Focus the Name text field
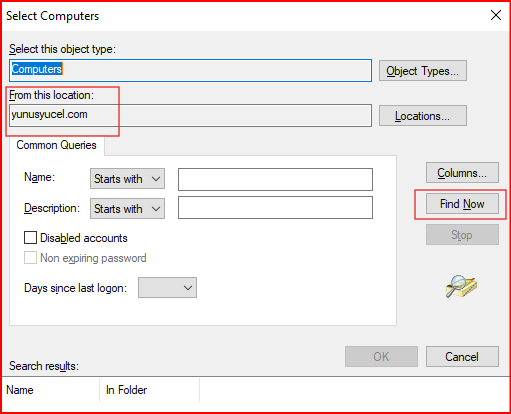Screen dimensions: 511x414 [x=275, y=179]
